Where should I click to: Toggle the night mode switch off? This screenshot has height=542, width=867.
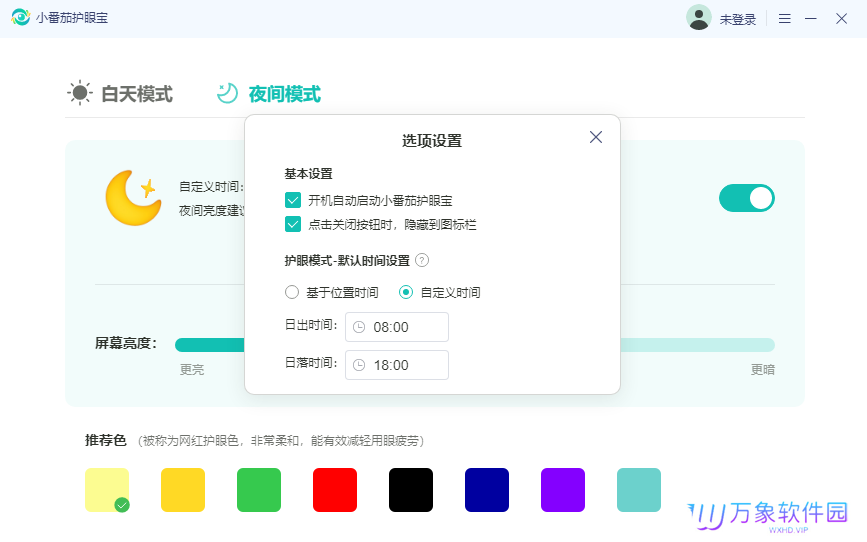(x=746, y=198)
